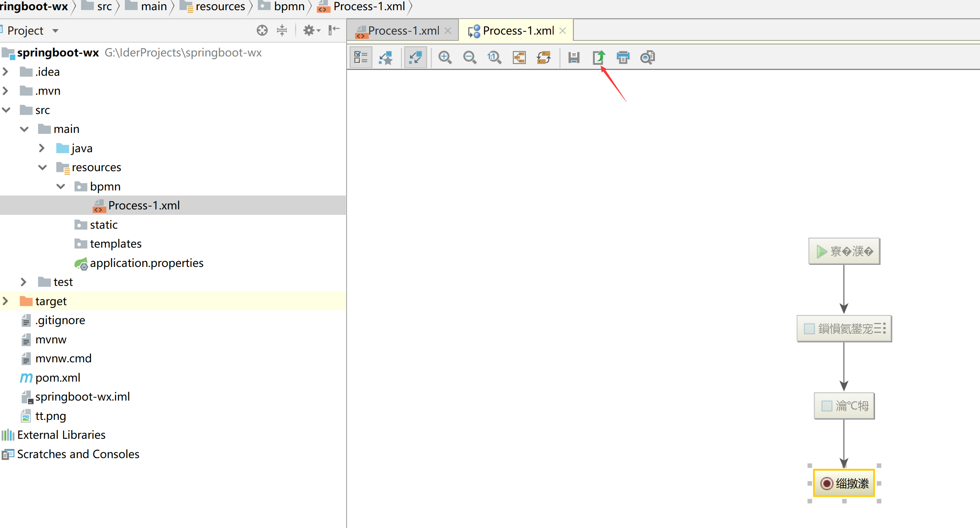
Task: Click the save/export BPMN diagram icon
Action: click(598, 57)
